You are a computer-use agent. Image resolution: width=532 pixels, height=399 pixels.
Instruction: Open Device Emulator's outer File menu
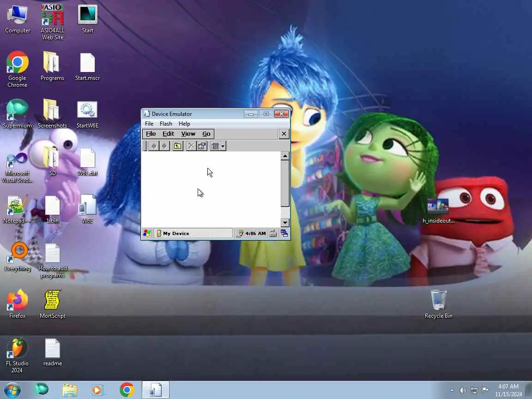[149, 123]
